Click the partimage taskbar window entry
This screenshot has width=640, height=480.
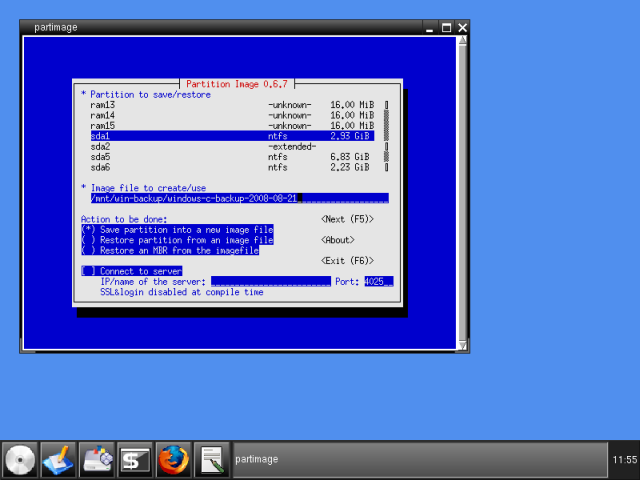tap(420, 460)
